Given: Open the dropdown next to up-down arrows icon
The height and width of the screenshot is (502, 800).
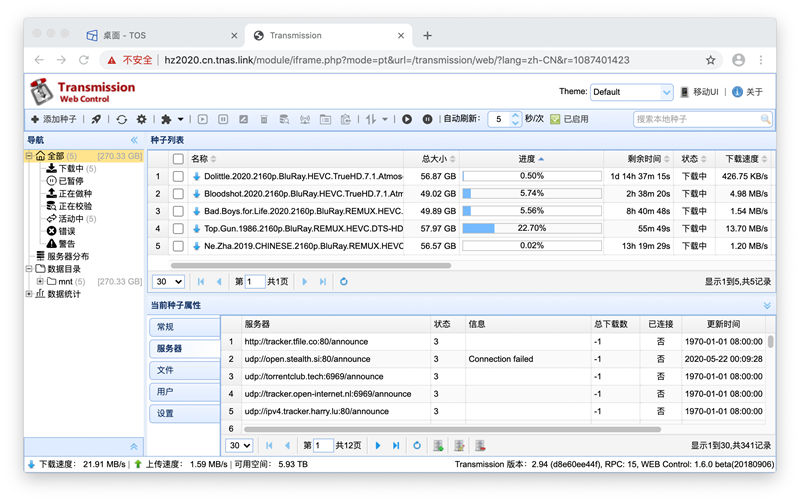Looking at the screenshot, I should coord(385,119).
